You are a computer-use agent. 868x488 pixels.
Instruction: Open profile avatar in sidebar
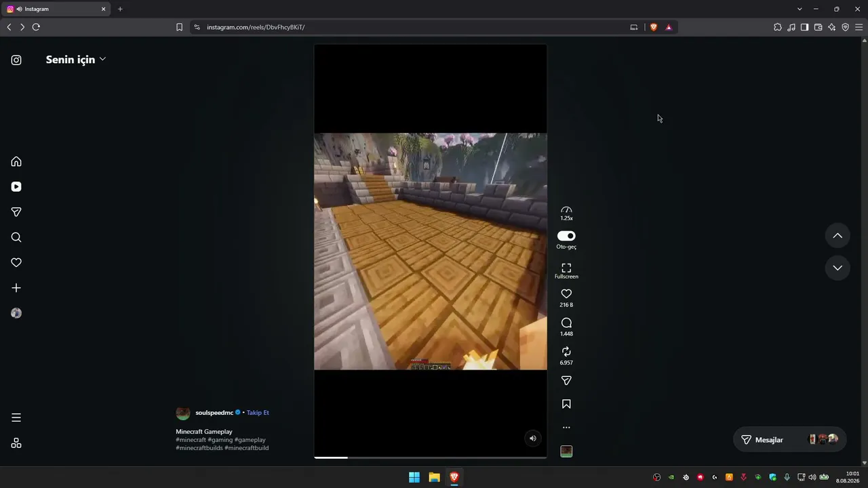point(16,313)
